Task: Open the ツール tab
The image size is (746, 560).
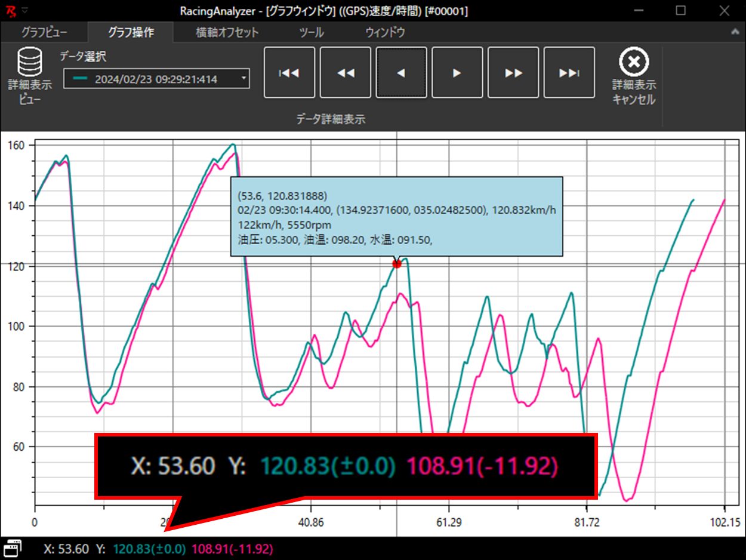Action: coord(311,32)
